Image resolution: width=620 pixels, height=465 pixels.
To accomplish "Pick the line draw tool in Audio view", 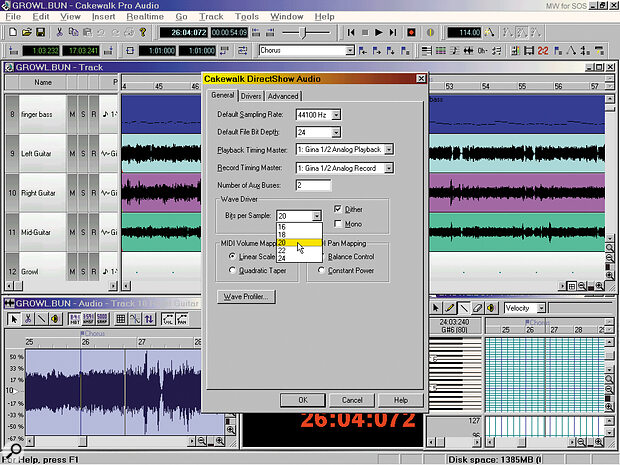I will pos(41,319).
